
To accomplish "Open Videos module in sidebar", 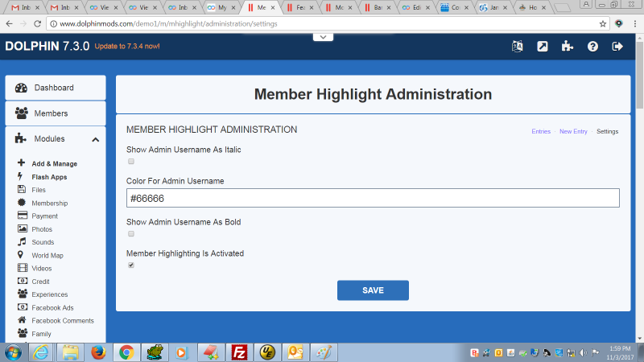I will 42,269.
